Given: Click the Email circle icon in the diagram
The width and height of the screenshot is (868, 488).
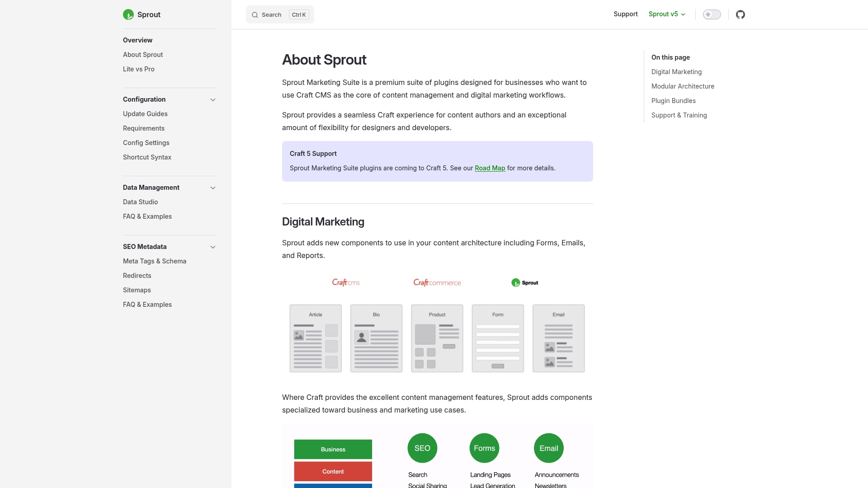Looking at the screenshot, I should tap(548, 448).
